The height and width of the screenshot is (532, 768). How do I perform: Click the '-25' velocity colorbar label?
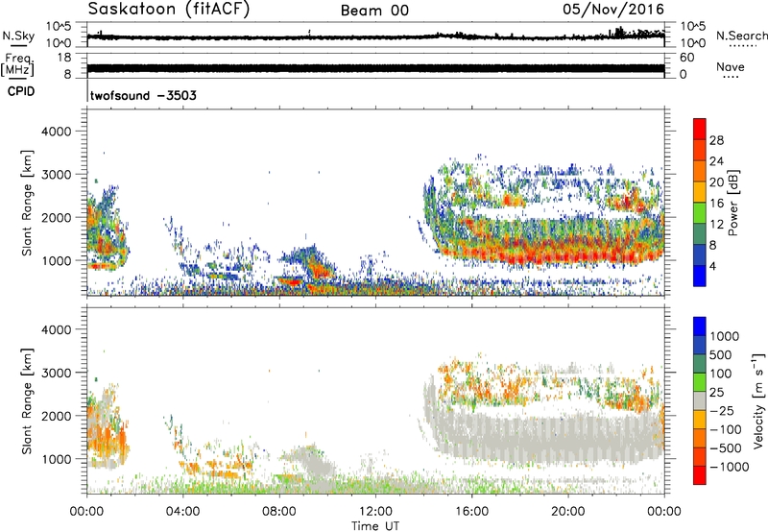coord(722,411)
